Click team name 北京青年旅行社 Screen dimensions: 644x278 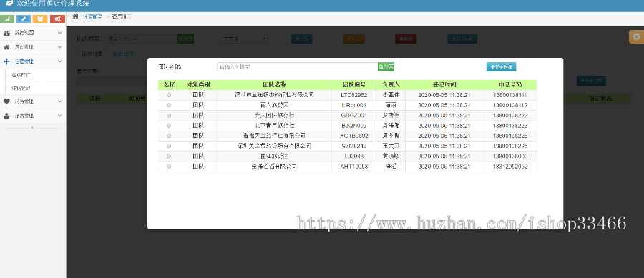tap(274, 126)
